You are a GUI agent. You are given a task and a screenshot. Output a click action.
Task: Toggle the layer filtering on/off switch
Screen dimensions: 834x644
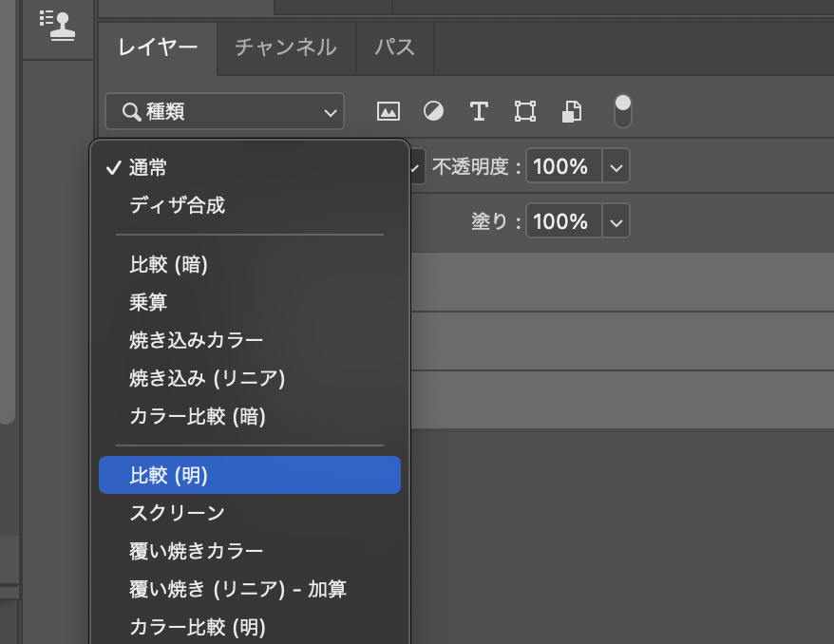623,110
